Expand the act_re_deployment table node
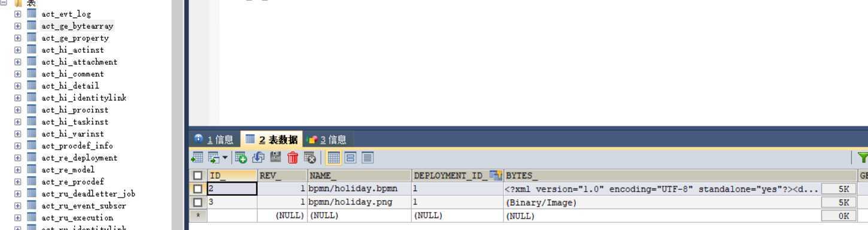This screenshot has height=230, width=868. (x=17, y=158)
